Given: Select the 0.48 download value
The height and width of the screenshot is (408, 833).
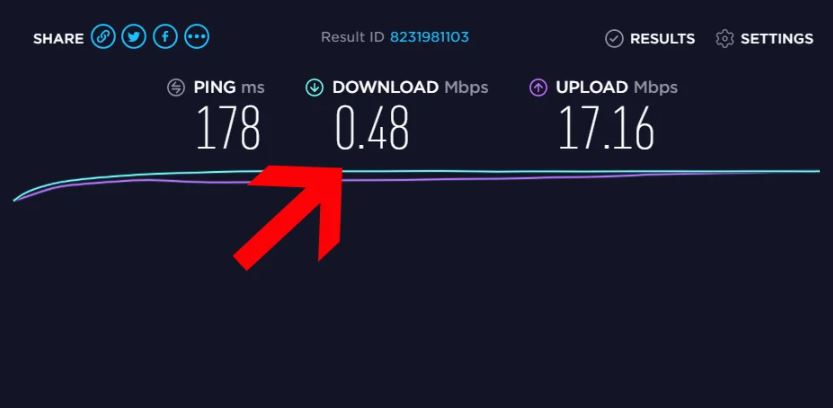Looking at the screenshot, I should (372, 128).
